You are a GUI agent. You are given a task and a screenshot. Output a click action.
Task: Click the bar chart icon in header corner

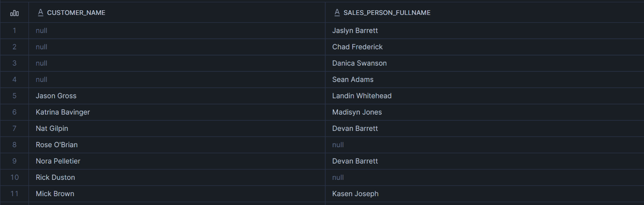14,13
